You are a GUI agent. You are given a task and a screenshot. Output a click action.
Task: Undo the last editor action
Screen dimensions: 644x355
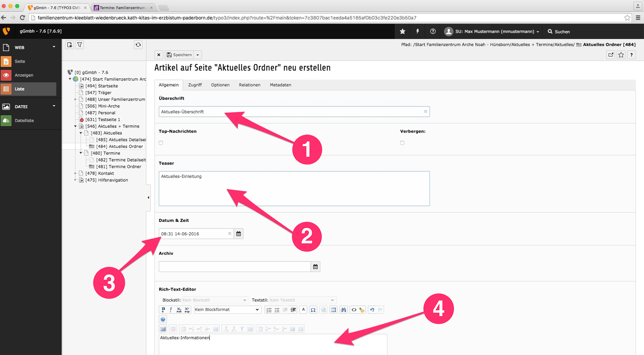pos(372,310)
